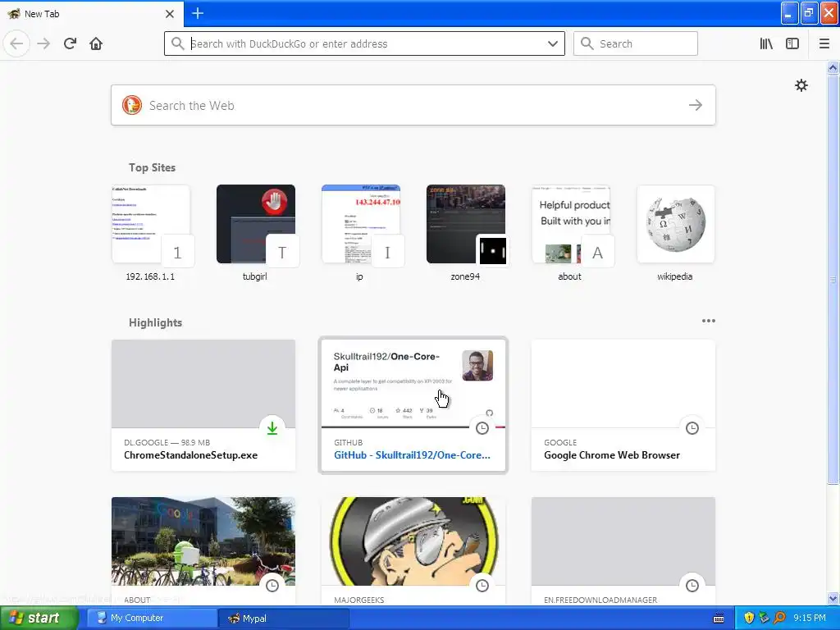Close the New Tab tab

click(x=169, y=14)
